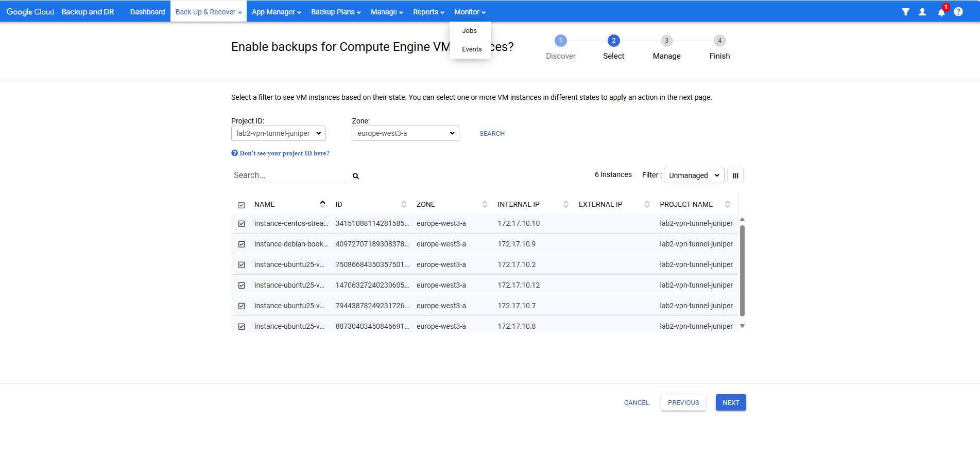
Task: Open the column chooser icon
Action: (735, 175)
